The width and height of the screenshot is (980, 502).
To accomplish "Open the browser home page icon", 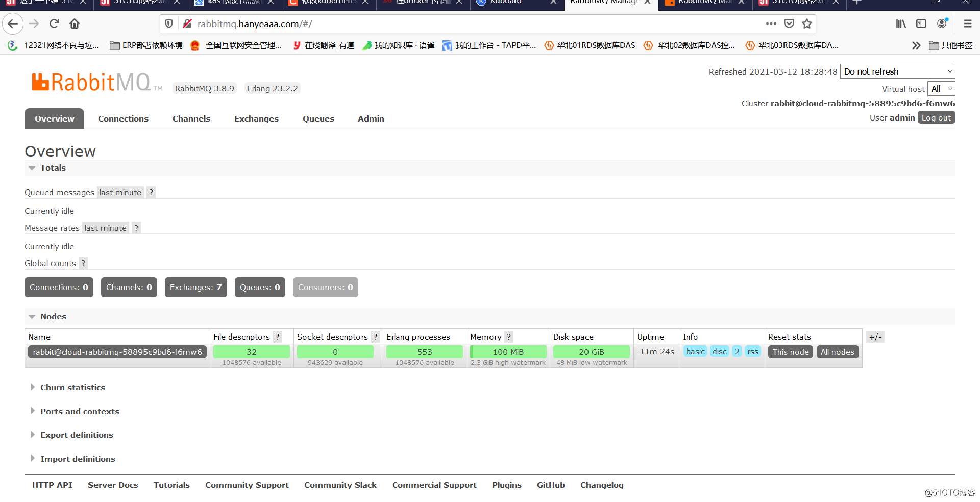I will click(x=75, y=23).
